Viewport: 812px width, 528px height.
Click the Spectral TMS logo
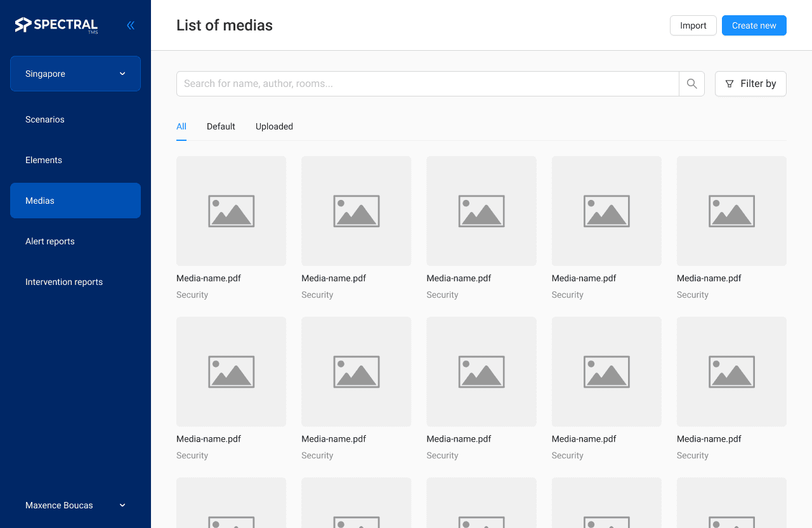tap(56, 25)
